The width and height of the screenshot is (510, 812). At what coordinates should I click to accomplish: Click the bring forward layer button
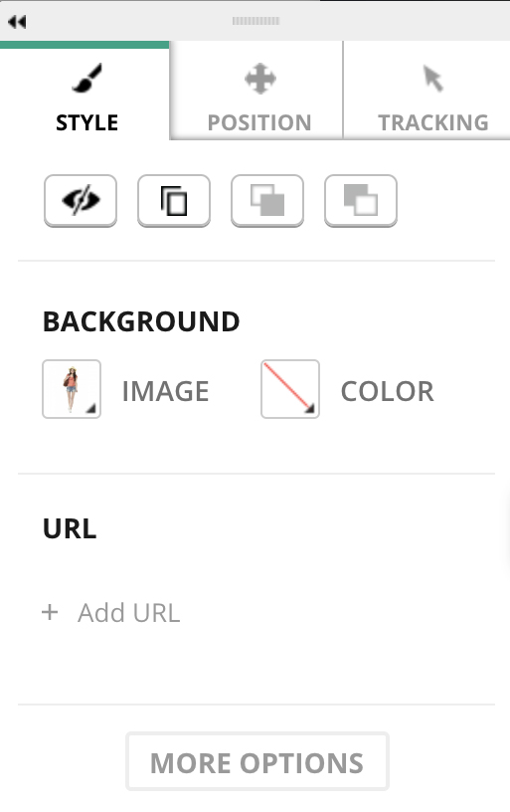267,200
